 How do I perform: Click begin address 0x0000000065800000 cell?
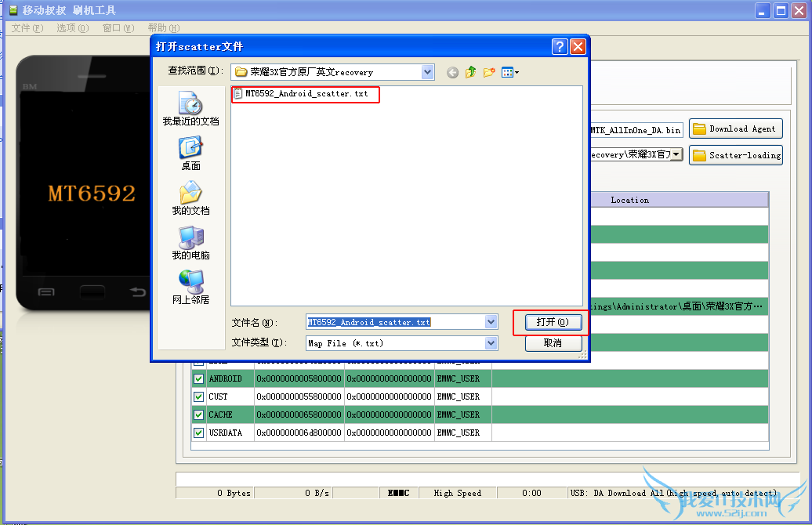coord(299,415)
